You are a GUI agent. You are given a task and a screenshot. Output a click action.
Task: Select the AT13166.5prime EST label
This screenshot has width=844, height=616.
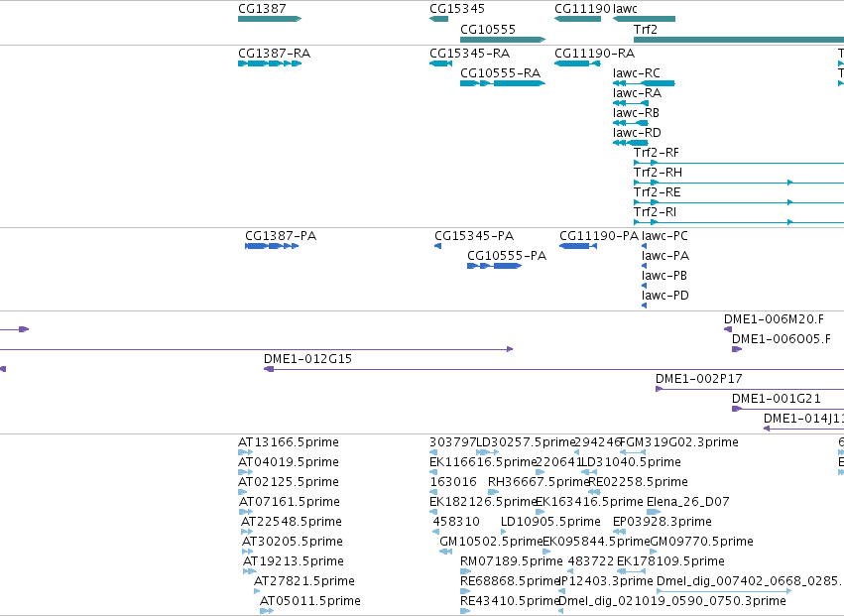(289, 442)
